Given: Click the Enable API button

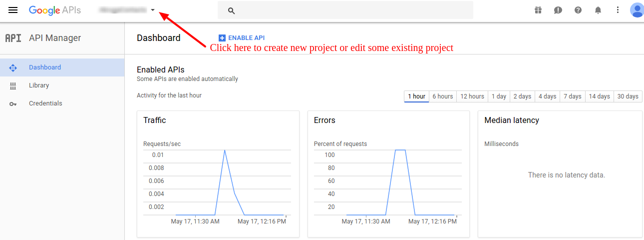Looking at the screenshot, I should tap(242, 38).
